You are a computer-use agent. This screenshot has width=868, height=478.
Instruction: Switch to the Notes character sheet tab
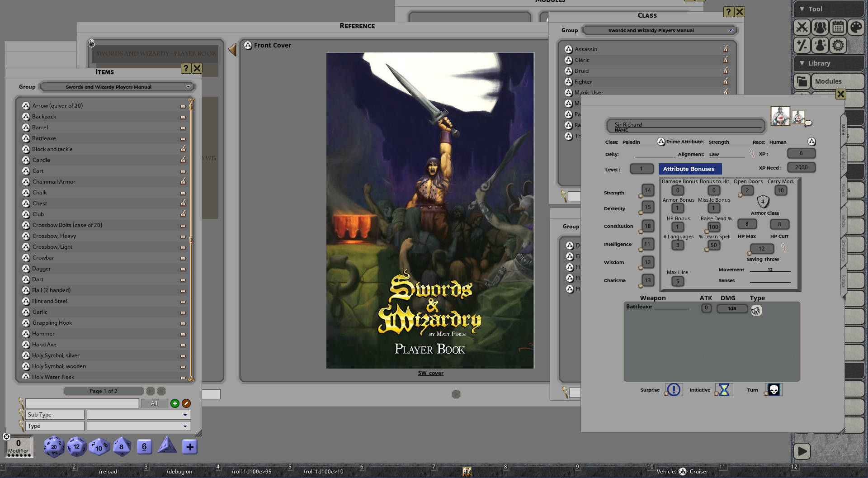coord(843,281)
